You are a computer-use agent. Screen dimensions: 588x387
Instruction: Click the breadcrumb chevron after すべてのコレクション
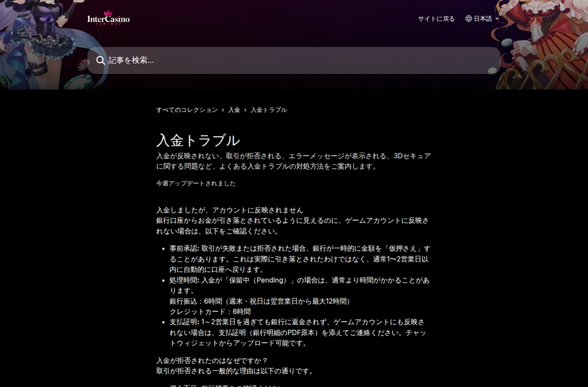click(223, 110)
